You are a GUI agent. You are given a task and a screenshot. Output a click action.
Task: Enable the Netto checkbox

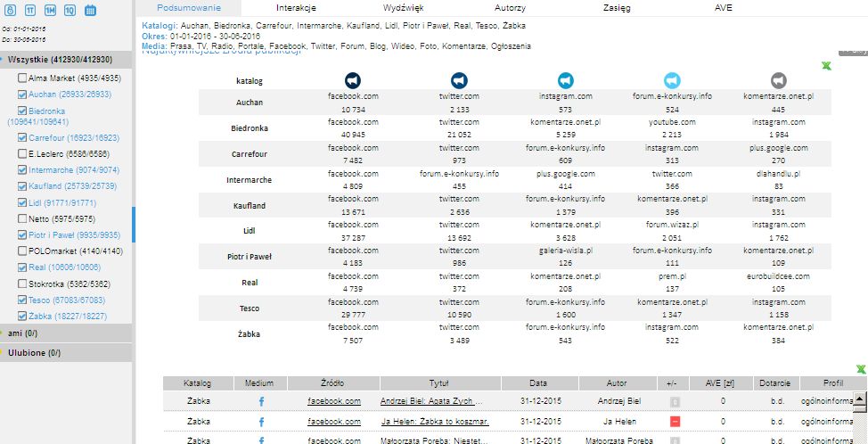point(22,218)
